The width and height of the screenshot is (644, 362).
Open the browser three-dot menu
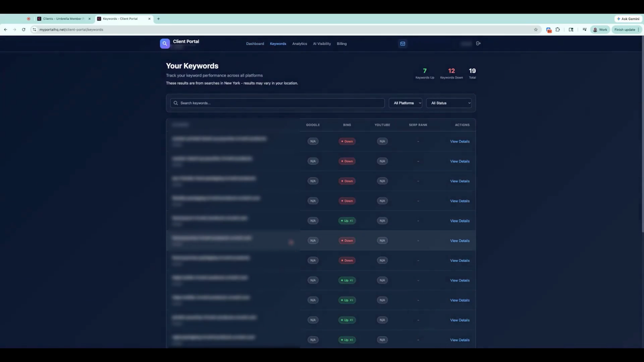point(638,29)
